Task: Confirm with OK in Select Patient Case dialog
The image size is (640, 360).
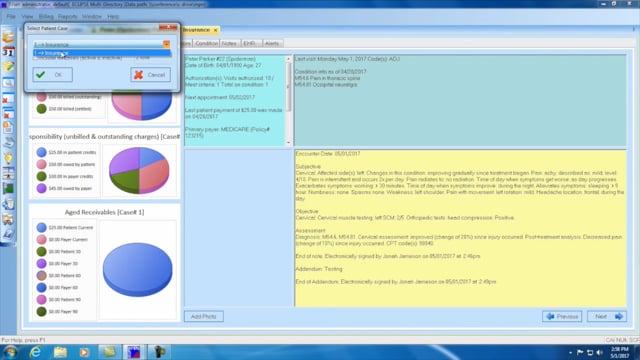Action: click(x=53, y=75)
